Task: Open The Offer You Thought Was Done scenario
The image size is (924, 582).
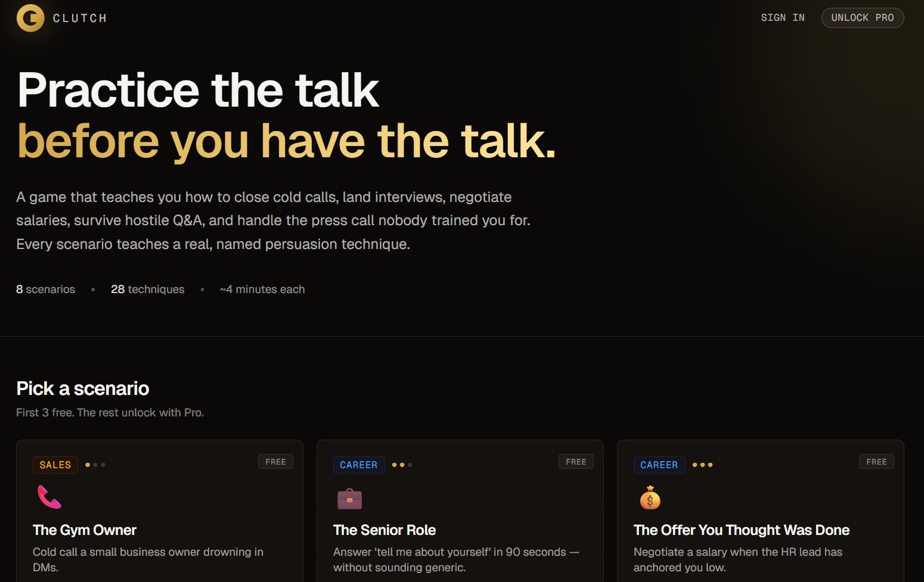Action: 742,530
